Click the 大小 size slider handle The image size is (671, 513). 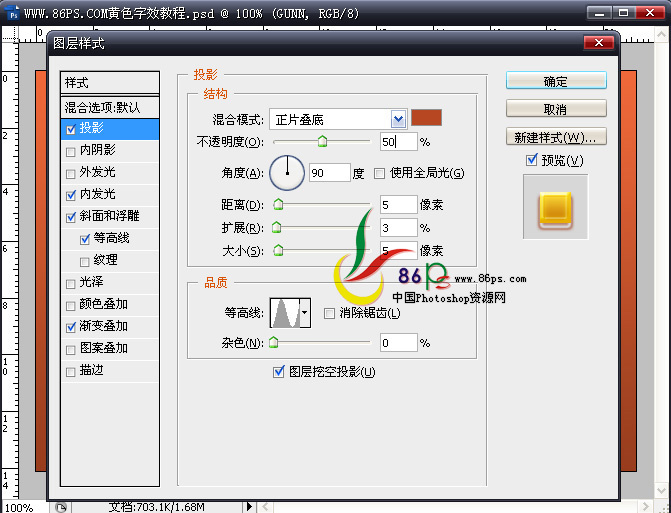tap(278, 249)
